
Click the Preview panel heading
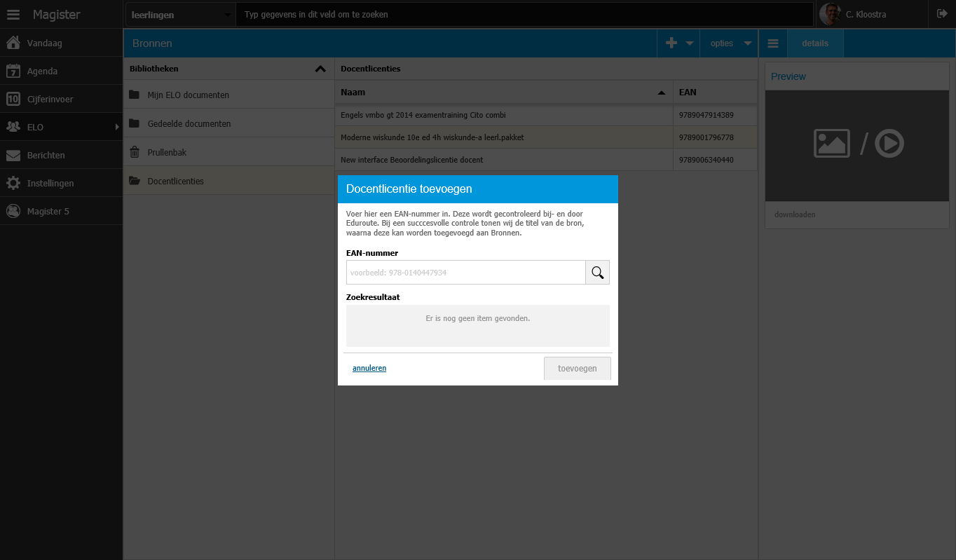pyautogui.click(x=788, y=76)
